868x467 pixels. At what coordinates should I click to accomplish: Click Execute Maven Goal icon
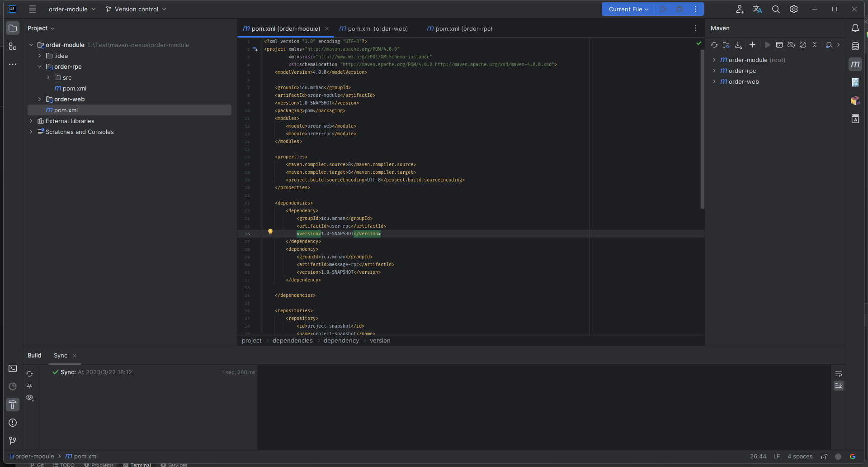coord(779,45)
